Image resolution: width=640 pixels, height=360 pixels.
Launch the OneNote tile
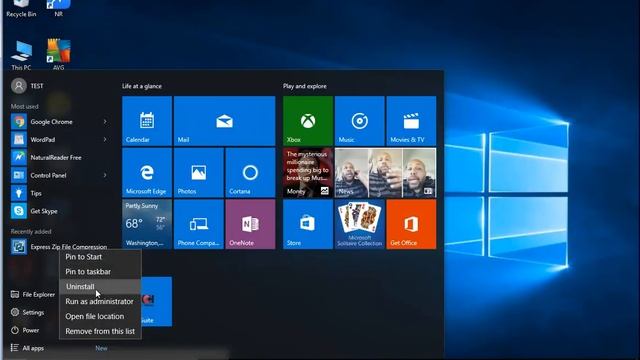click(x=250, y=224)
